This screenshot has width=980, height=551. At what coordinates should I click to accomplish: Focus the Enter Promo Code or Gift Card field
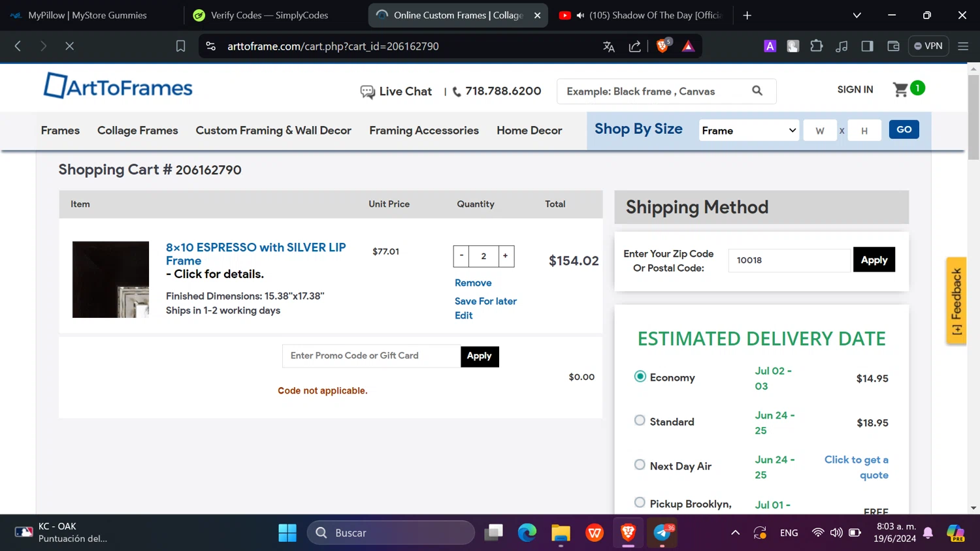coord(371,356)
